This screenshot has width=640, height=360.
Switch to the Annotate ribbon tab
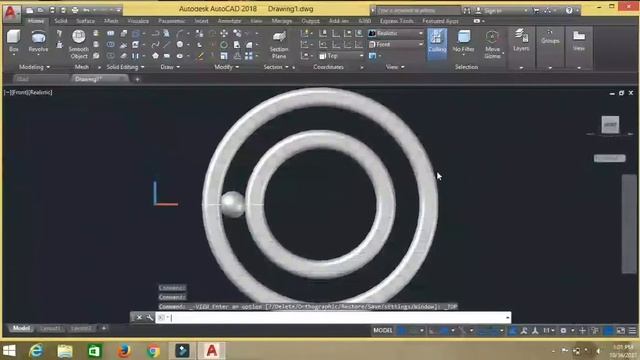point(229,21)
